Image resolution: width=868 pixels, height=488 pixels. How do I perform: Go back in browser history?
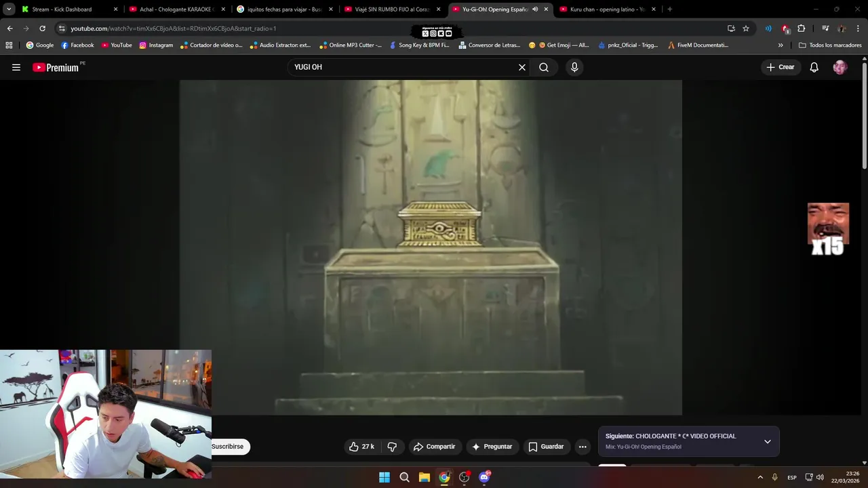coord(9,28)
